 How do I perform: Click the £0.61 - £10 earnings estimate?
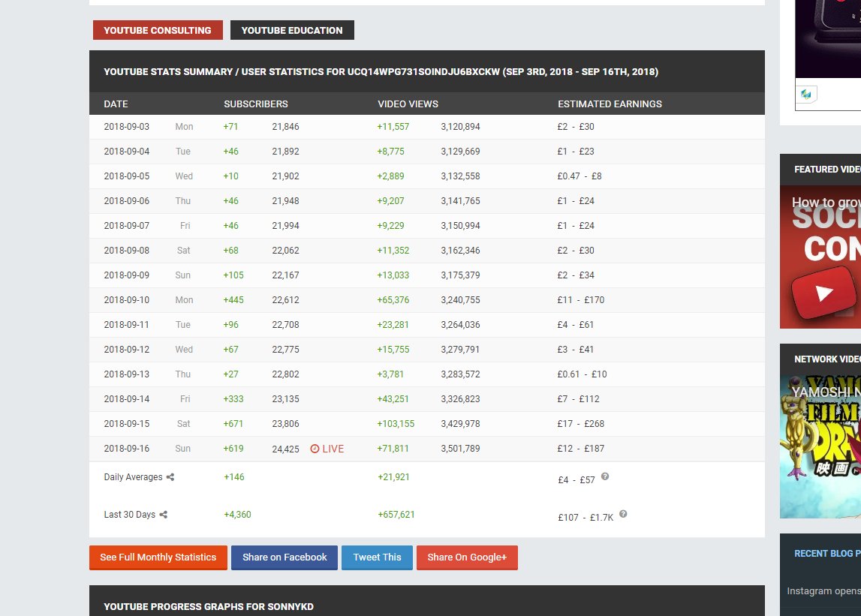point(582,374)
